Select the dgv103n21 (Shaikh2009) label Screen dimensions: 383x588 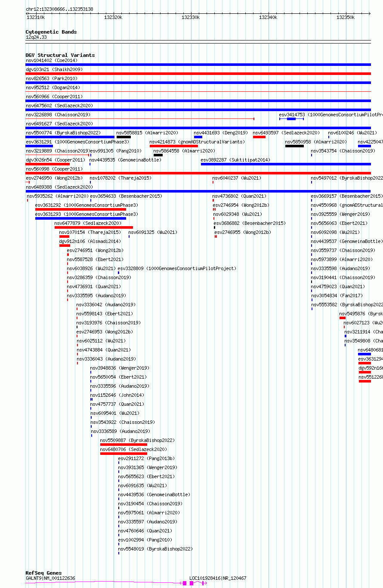(54, 69)
